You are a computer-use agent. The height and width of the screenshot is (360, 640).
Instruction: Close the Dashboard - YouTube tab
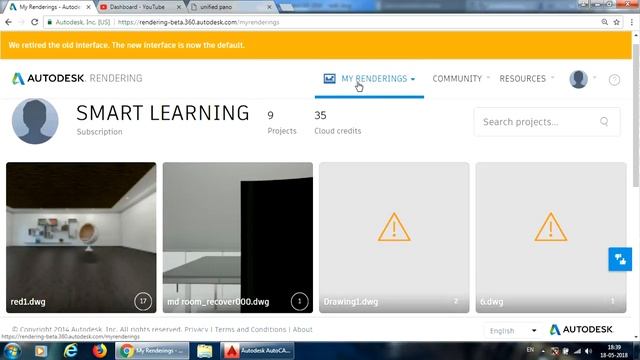(178, 7)
